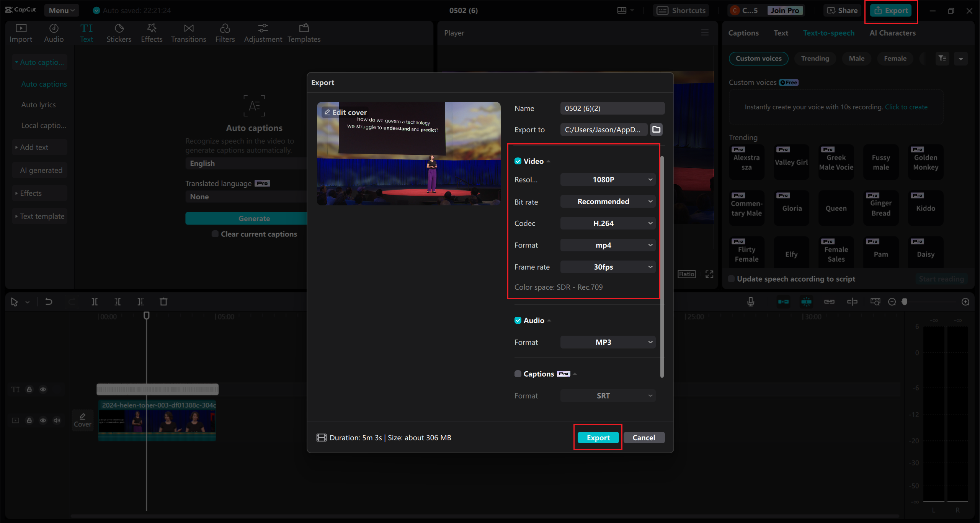Uncheck the Video export checkbox
Viewport: 980px width, 523px height.
518,161
